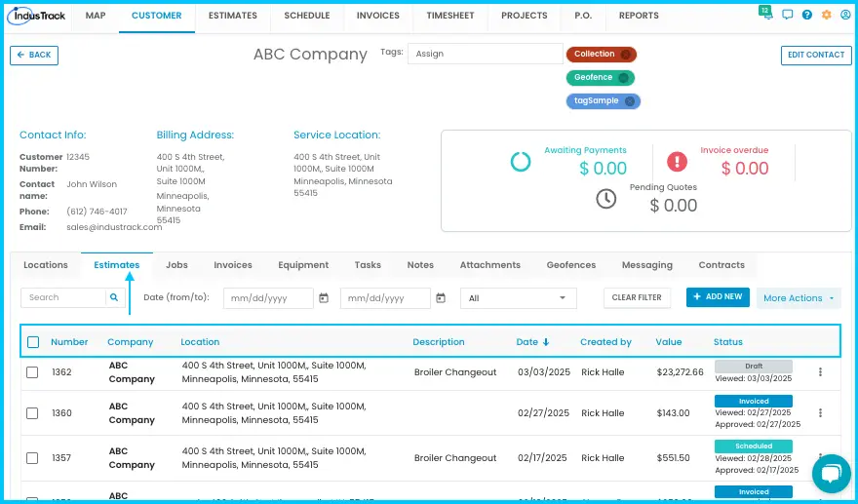The image size is (858, 504).
Task: Click the Draft status badge for 1362
Action: point(754,367)
